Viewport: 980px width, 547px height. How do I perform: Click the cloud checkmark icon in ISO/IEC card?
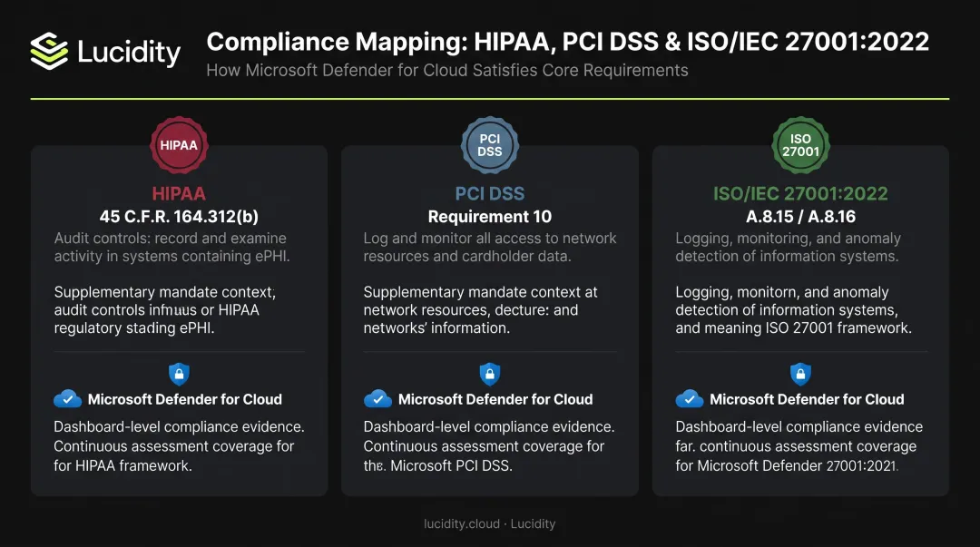pyautogui.click(x=690, y=399)
